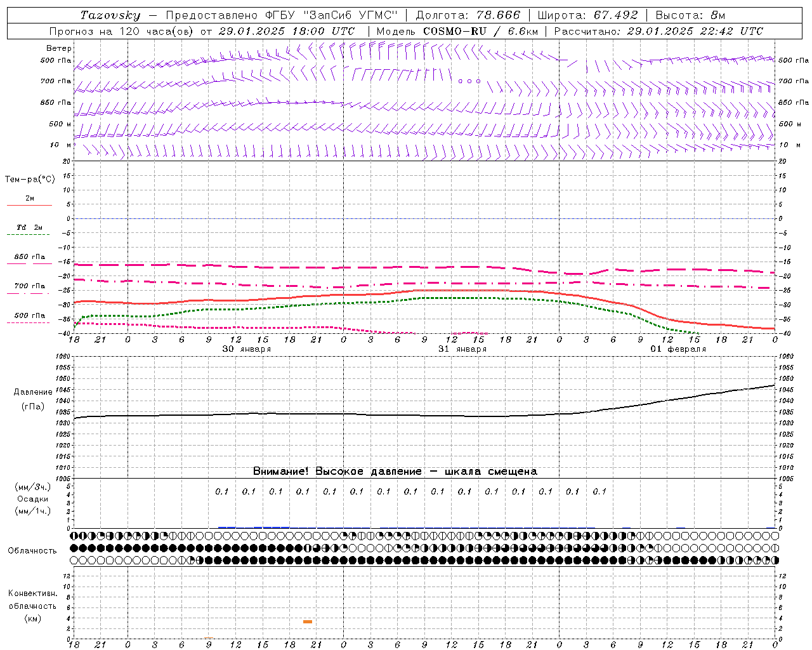Click the Облачность row label
Screen dimensions: 812x650
point(32,551)
